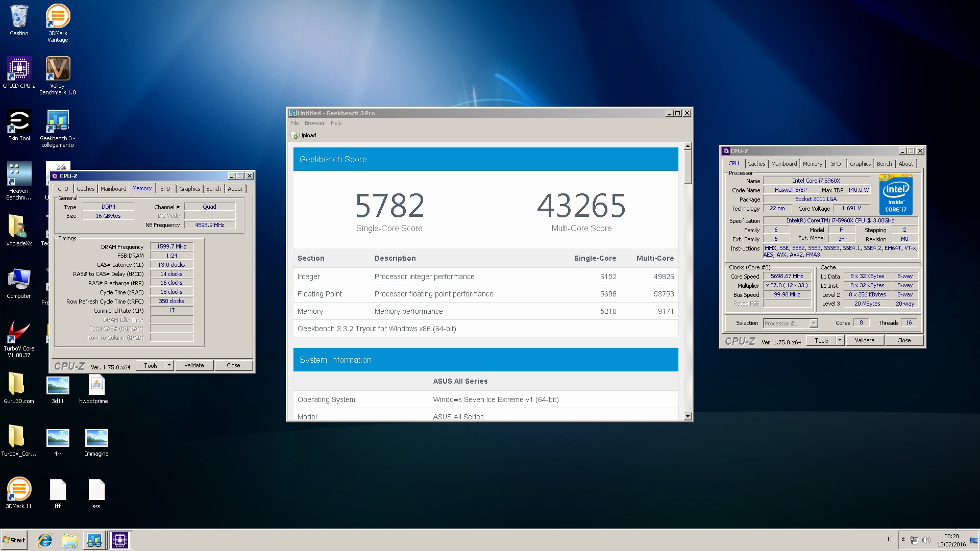Select the Valley Benchmark 1.0 icon
Screen dimensions: 980x551
click(x=58, y=76)
